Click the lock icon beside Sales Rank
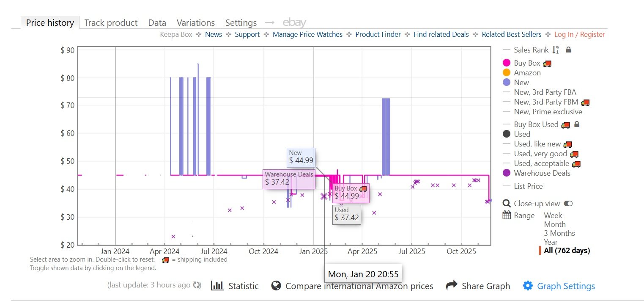The image size is (644, 301). pyautogui.click(x=568, y=50)
